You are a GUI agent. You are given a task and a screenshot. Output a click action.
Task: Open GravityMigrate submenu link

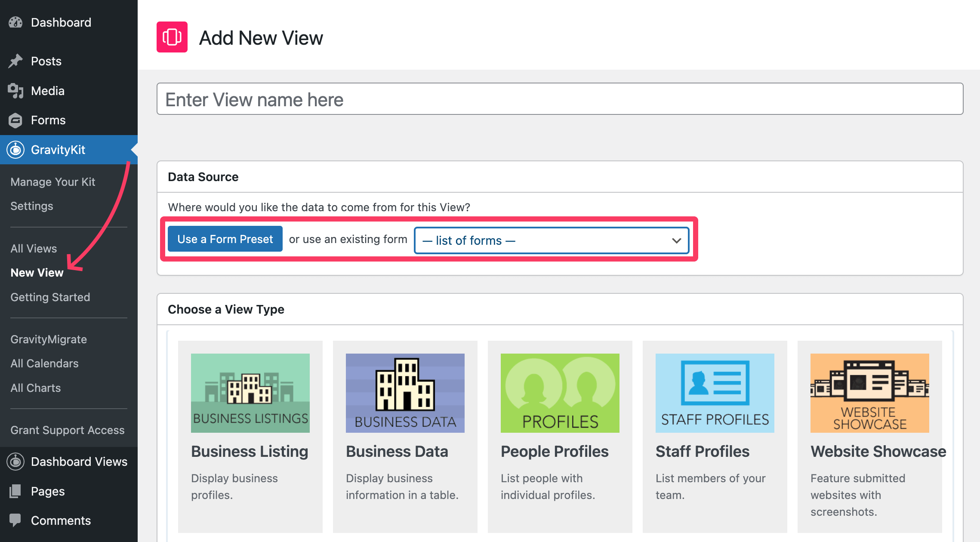click(x=49, y=339)
